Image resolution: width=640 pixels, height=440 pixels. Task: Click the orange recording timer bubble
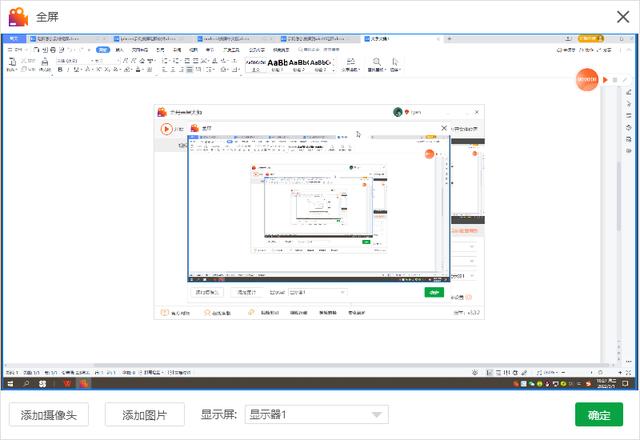pyautogui.click(x=588, y=79)
